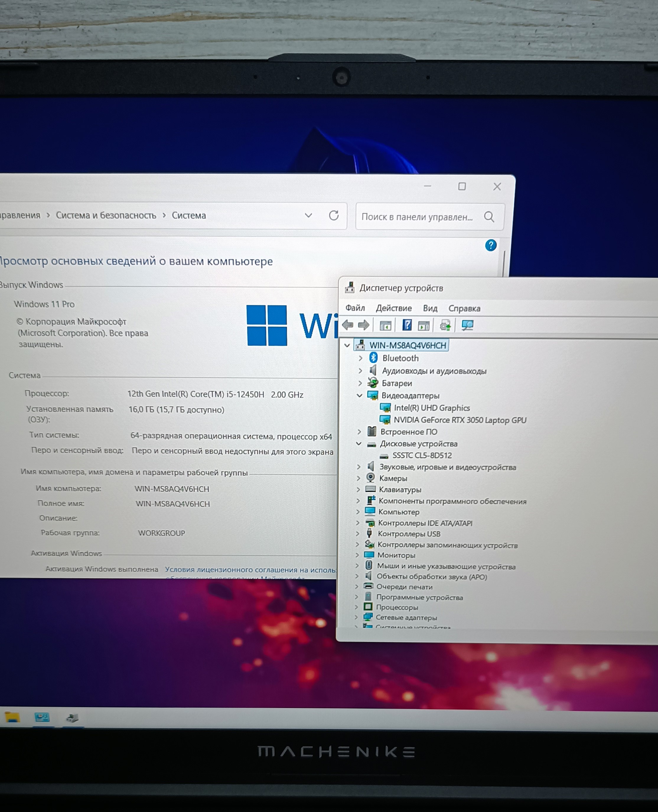The width and height of the screenshot is (658, 812).
Task: Click the update driver toolbar icon
Action: click(445, 325)
